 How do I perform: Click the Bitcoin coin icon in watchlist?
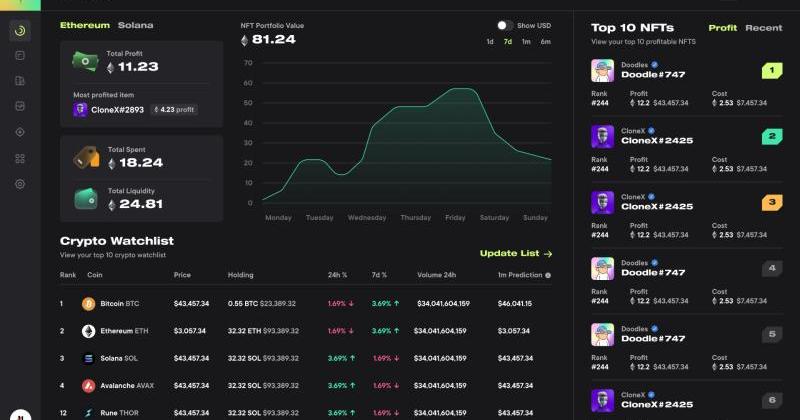(88, 303)
